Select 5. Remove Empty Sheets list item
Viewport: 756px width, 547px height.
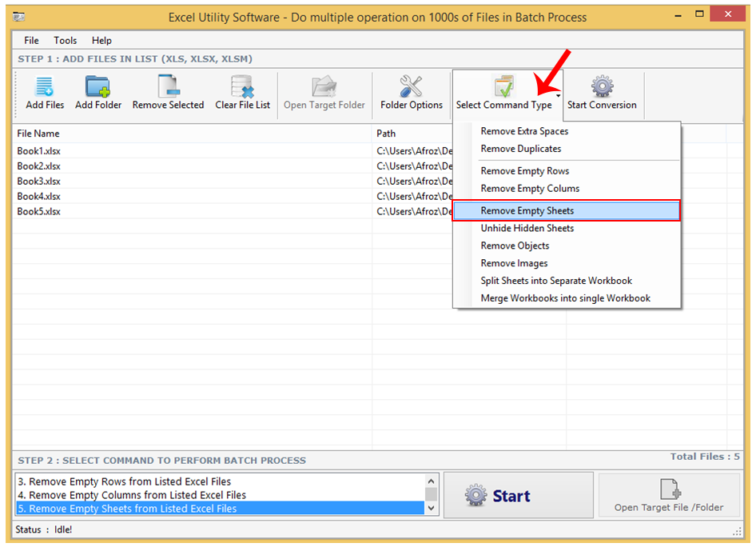pyautogui.click(x=220, y=509)
